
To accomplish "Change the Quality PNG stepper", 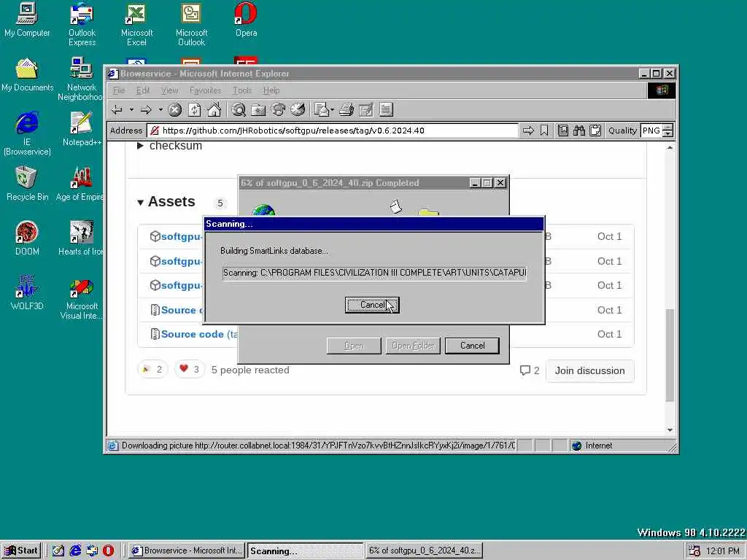I will pyautogui.click(x=668, y=131).
